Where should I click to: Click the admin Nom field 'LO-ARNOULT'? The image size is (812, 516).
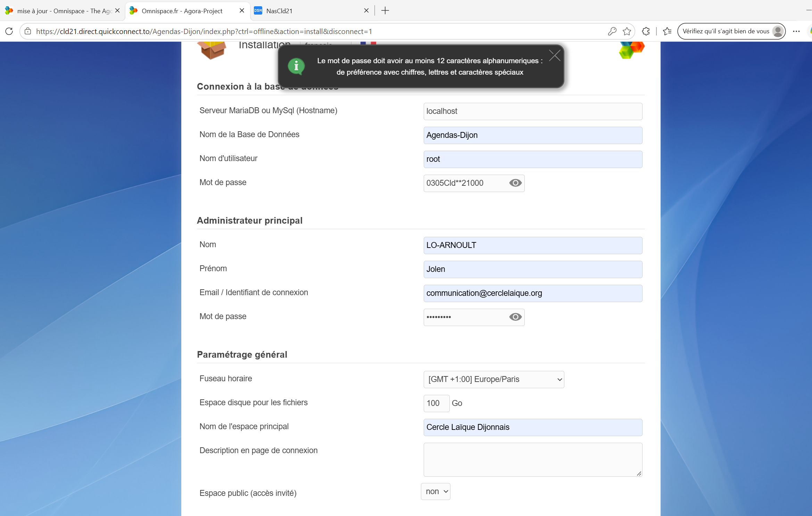(x=533, y=245)
